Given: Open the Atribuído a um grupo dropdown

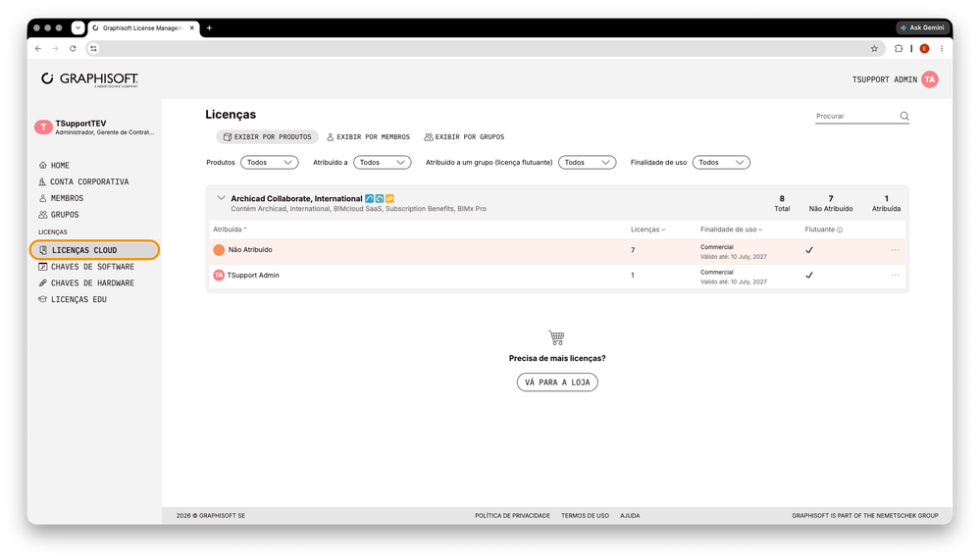Looking at the screenshot, I should (587, 163).
